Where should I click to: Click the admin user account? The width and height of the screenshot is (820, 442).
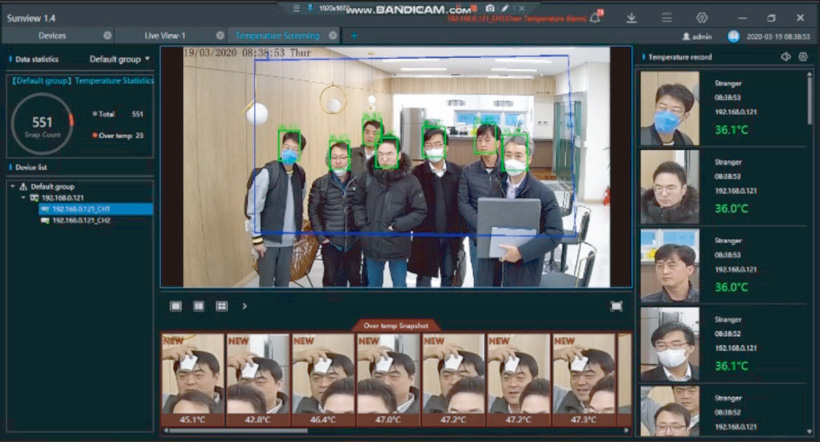coord(698,36)
